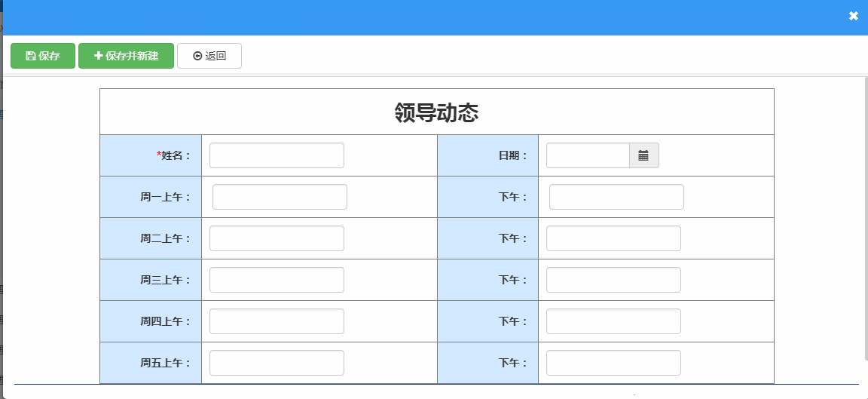Focus the 周四上午 input box

[x=277, y=321]
